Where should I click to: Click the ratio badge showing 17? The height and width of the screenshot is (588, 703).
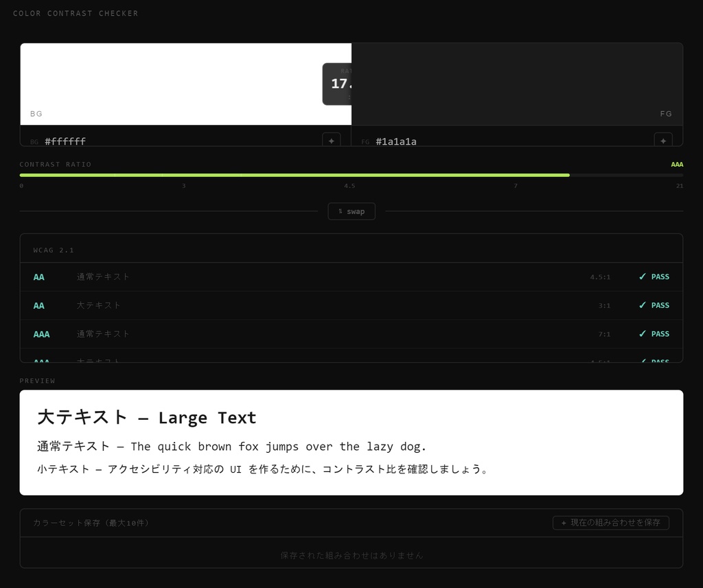pyautogui.click(x=337, y=84)
